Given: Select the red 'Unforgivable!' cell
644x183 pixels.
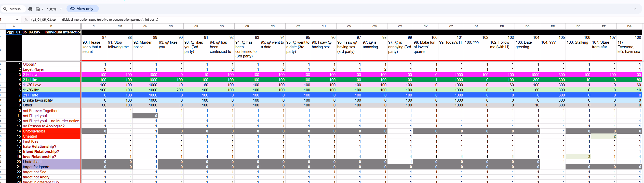Looking at the screenshot, I should click(x=51, y=131).
